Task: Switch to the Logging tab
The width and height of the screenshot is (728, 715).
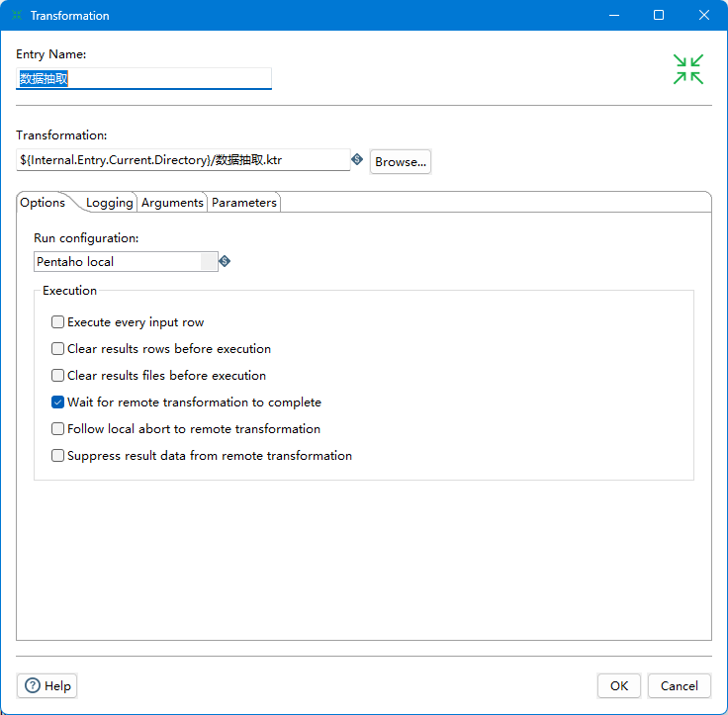Action: pyautogui.click(x=109, y=203)
